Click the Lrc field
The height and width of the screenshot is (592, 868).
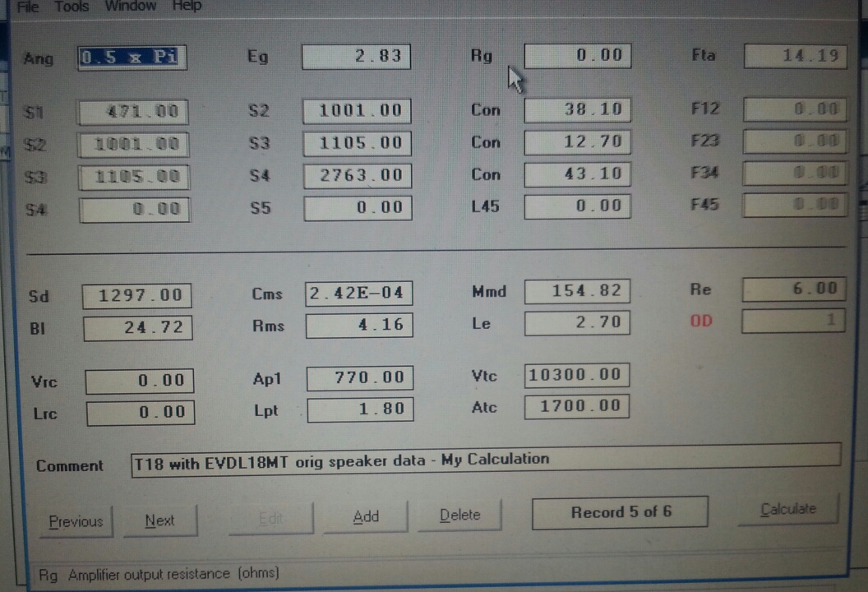(141, 413)
